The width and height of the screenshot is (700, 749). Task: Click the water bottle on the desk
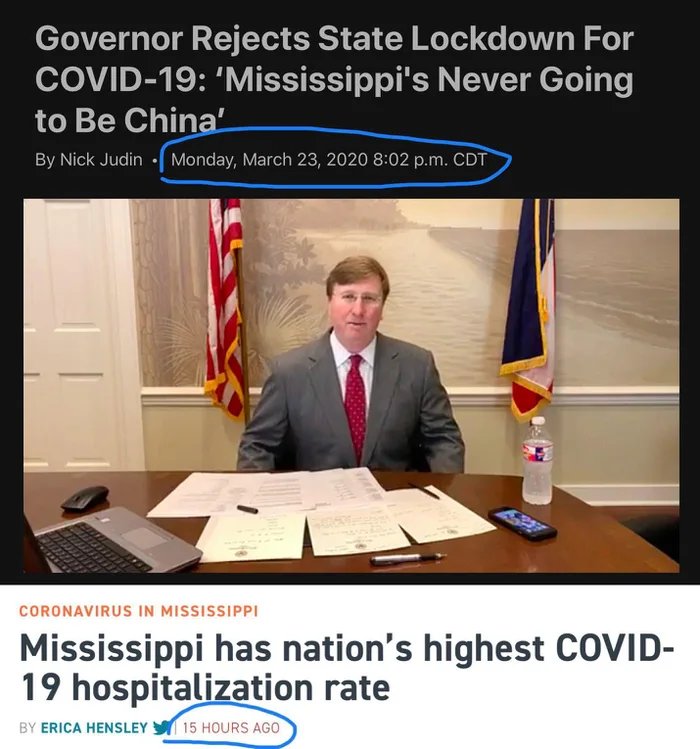(x=538, y=460)
